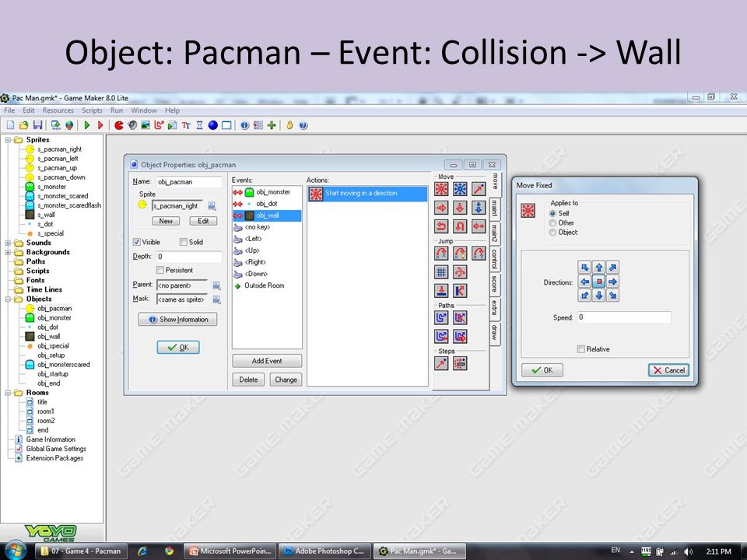Open the Parent object selection menu
This screenshot has width=747, height=560.
216,285
